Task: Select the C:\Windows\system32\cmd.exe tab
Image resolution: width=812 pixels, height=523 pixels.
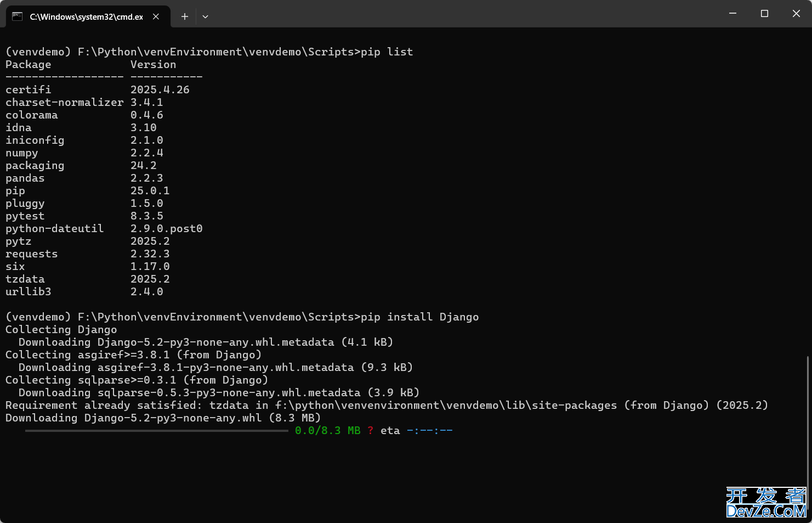Action: 88,16
